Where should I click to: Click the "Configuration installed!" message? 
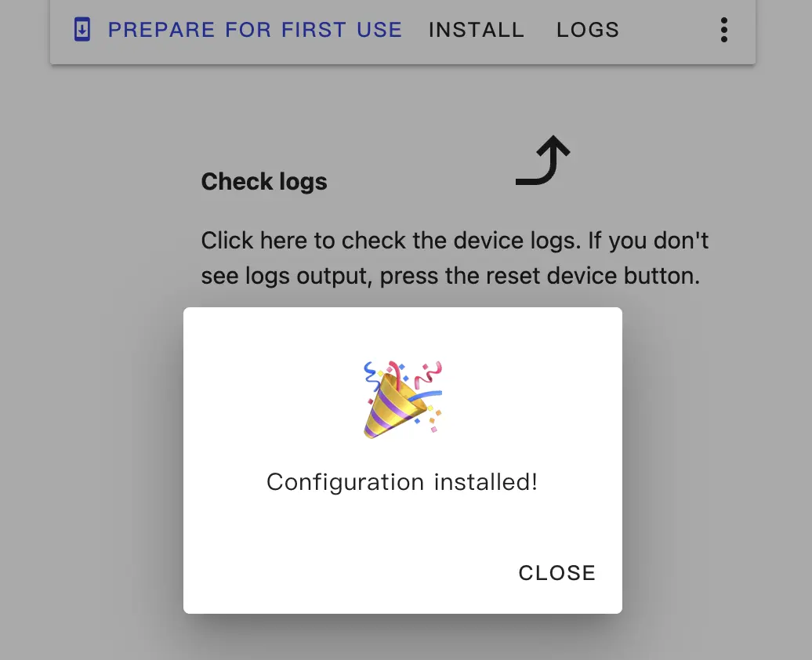tap(402, 481)
